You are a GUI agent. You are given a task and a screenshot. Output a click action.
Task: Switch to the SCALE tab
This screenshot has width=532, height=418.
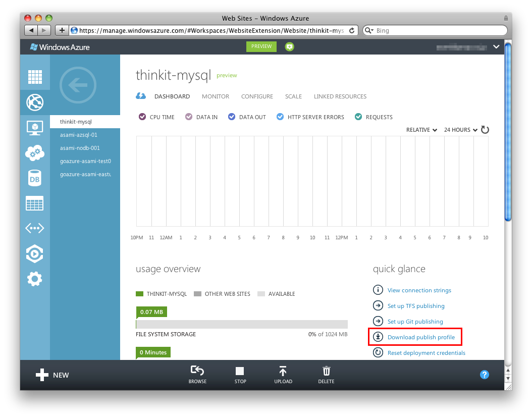(x=293, y=96)
